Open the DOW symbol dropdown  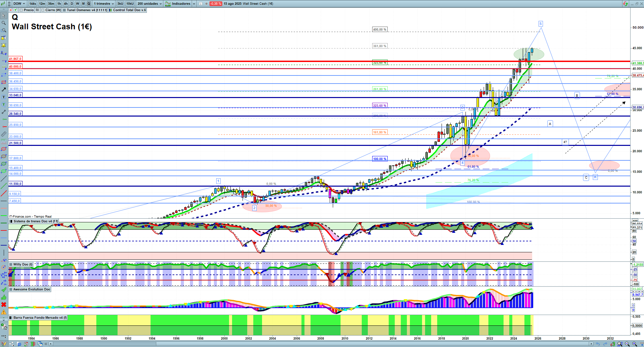coord(19,4)
